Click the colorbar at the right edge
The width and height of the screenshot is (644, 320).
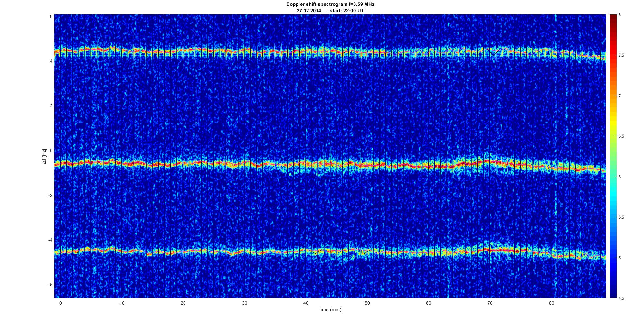[613, 156]
